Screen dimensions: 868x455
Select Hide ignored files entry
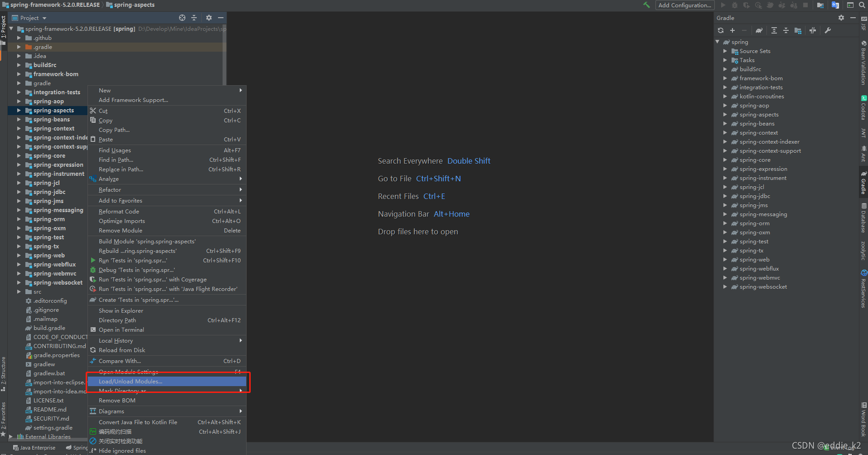tap(167, 450)
